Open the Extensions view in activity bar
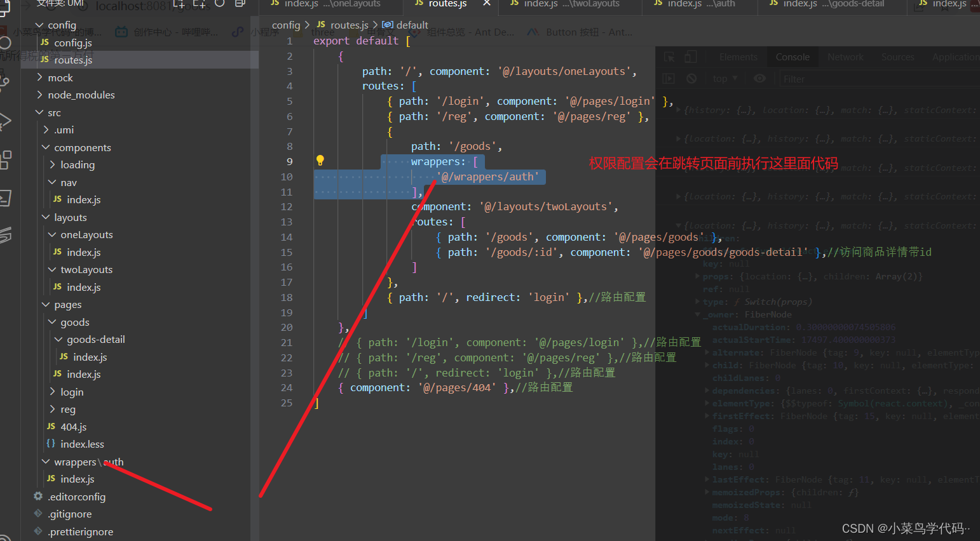The image size is (980, 541). [5, 160]
